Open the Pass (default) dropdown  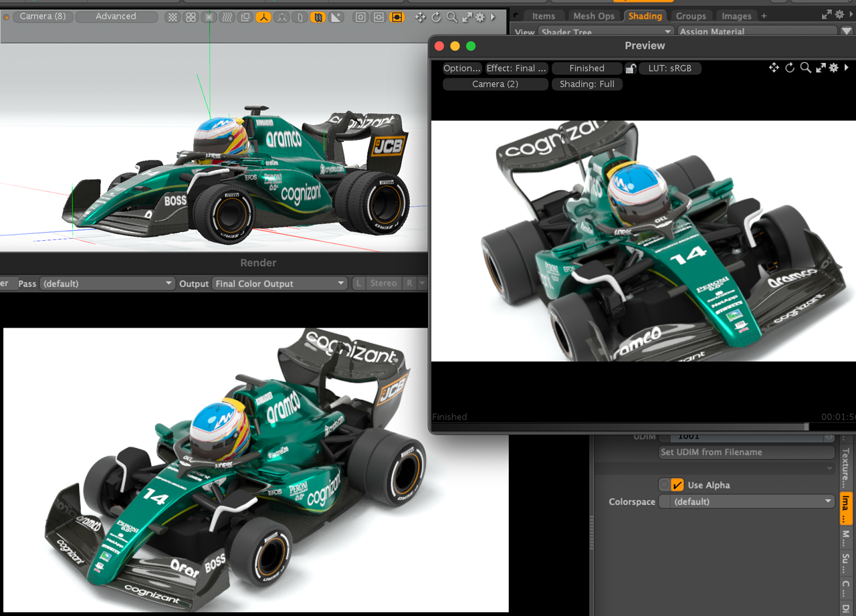coord(107,284)
